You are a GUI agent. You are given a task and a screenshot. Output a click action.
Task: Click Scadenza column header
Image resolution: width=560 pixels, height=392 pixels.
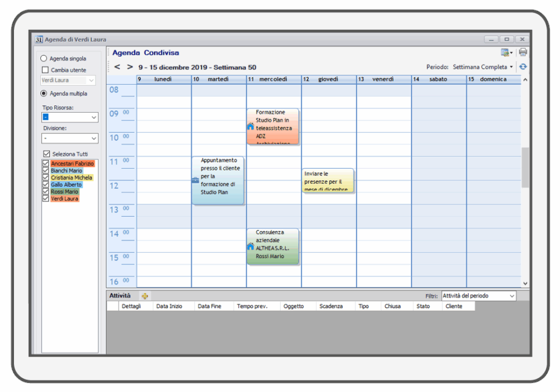pyautogui.click(x=335, y=306)
